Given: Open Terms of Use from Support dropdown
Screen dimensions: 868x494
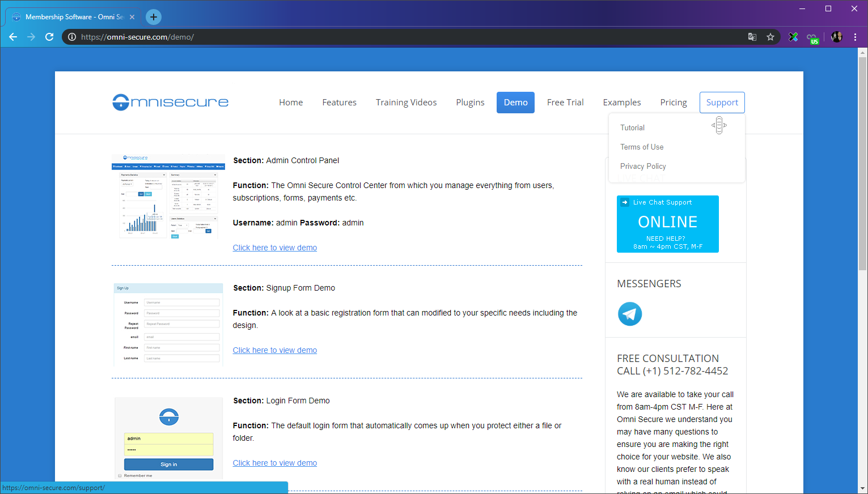Looking at the screenshot, I should click(x=642, y=147).
